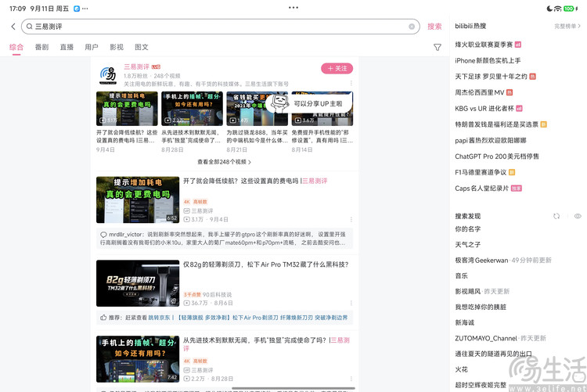
Task: Open 三易测评 channel avatar
Action: coord(108,75)
